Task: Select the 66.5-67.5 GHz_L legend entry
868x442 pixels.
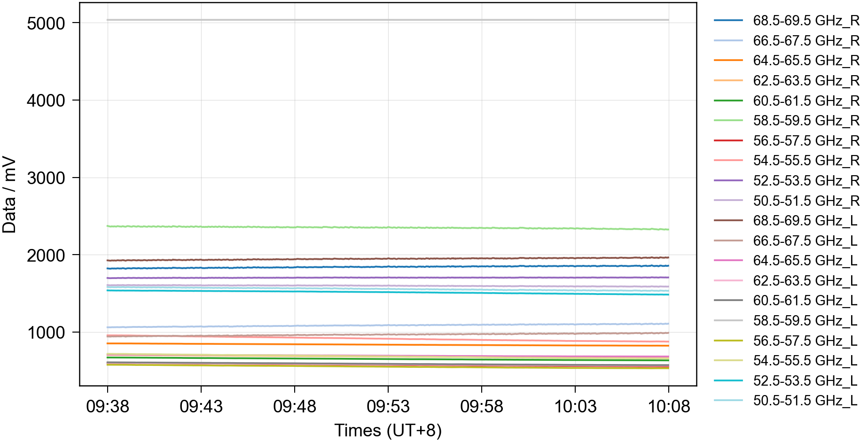Action: pyautogui.click(x=805, y=240)
